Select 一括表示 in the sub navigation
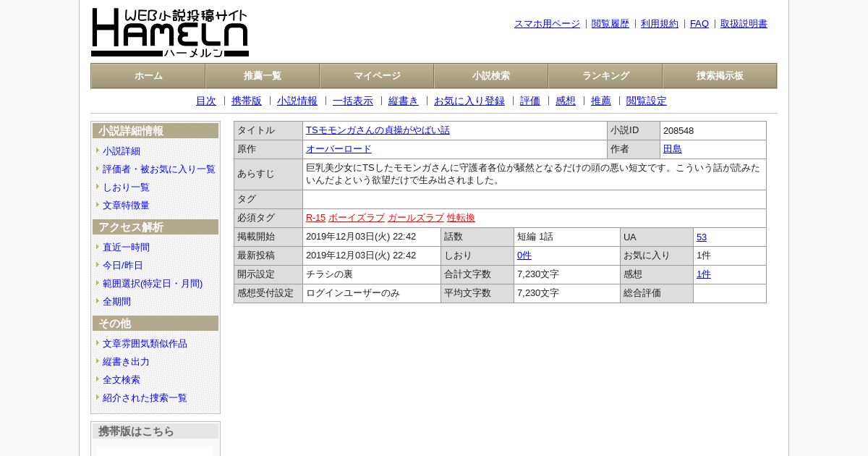The height and width of the screenshot is (456, 868). point(353,101)
